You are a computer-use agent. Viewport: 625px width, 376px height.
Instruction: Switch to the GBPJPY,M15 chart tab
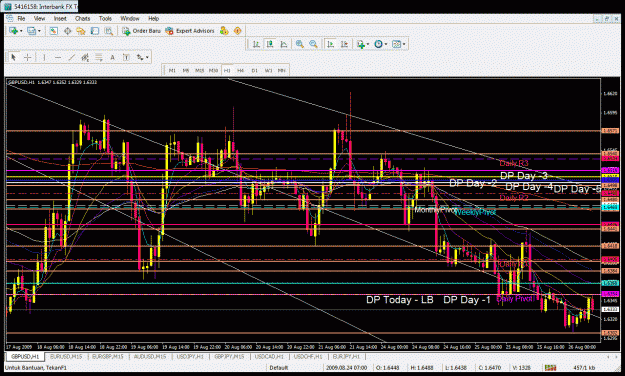230,356
